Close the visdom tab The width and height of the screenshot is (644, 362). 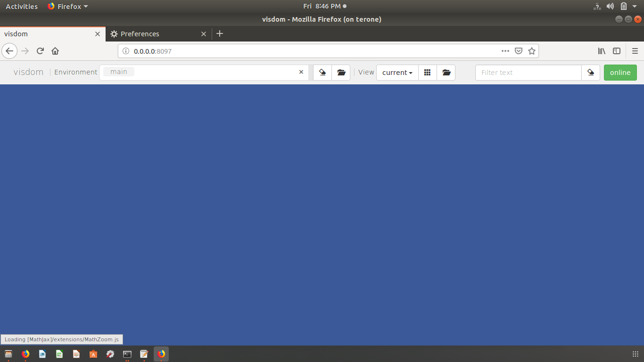(x=98, y=34)
